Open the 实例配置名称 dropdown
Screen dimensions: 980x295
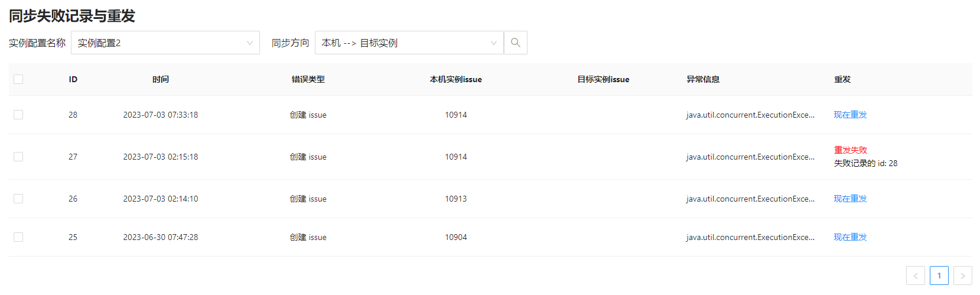pyautogui.click(x=165, y=43)
